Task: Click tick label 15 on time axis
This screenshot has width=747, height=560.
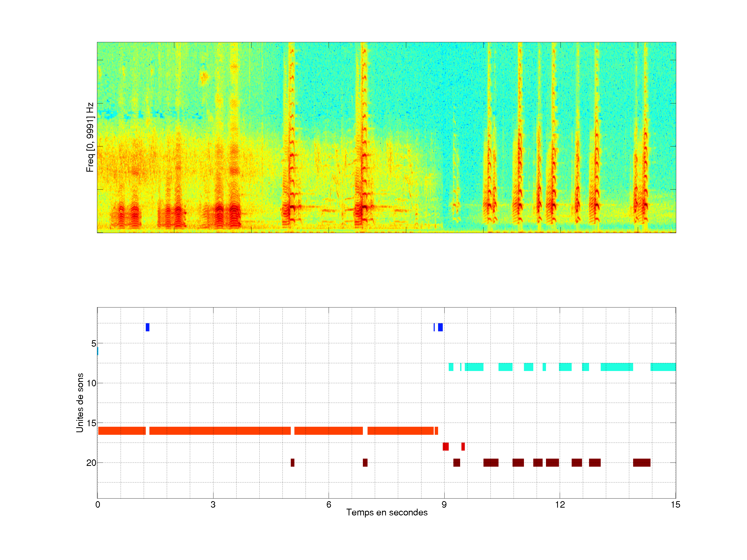Action: [675, 505]
